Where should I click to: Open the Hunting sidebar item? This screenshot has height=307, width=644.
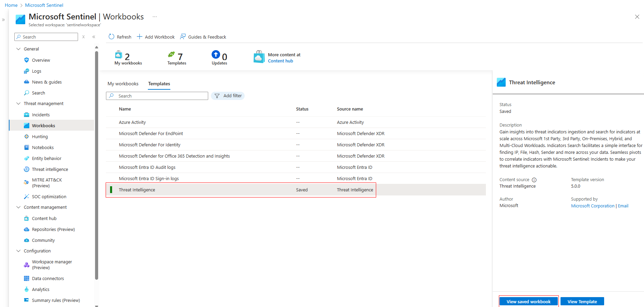(x=40, y=136)
